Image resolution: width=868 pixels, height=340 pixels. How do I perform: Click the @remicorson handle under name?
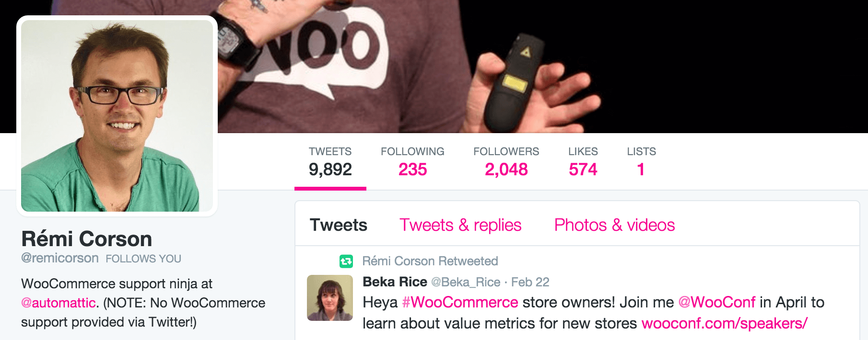click(60, 258)
